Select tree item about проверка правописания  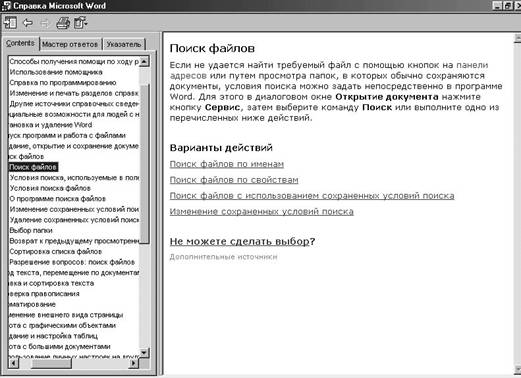[44, 294]
